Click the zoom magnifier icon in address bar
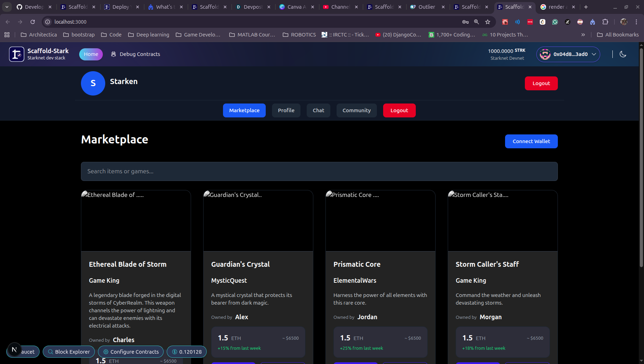 (x=477, y=22)
